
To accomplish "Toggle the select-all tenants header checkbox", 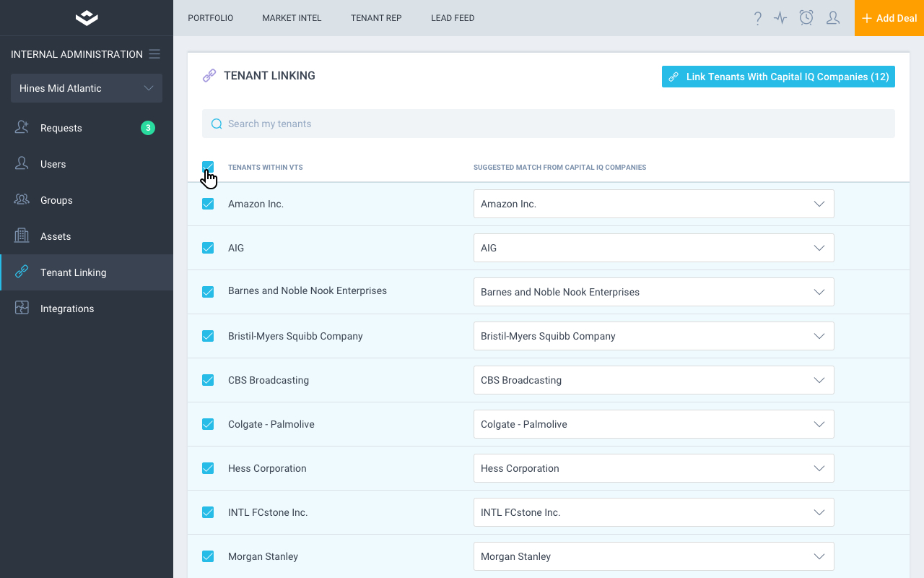I will click(208, 167).
